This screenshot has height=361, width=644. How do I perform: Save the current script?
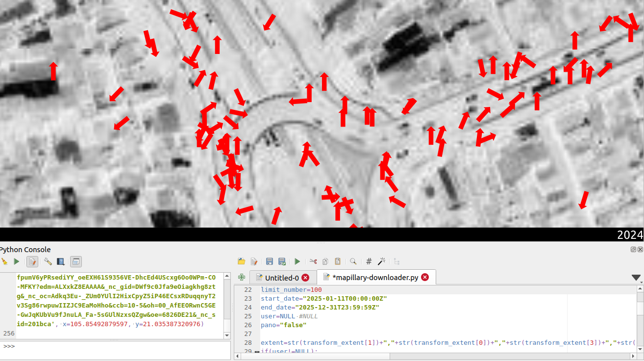click(x=270, y=261)
